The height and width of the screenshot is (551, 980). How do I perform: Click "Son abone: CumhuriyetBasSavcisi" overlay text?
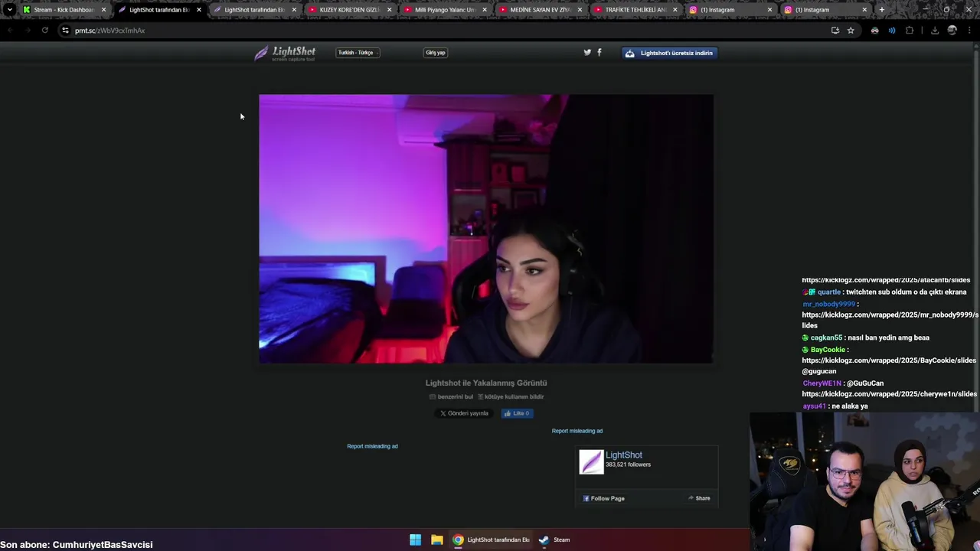77,545
